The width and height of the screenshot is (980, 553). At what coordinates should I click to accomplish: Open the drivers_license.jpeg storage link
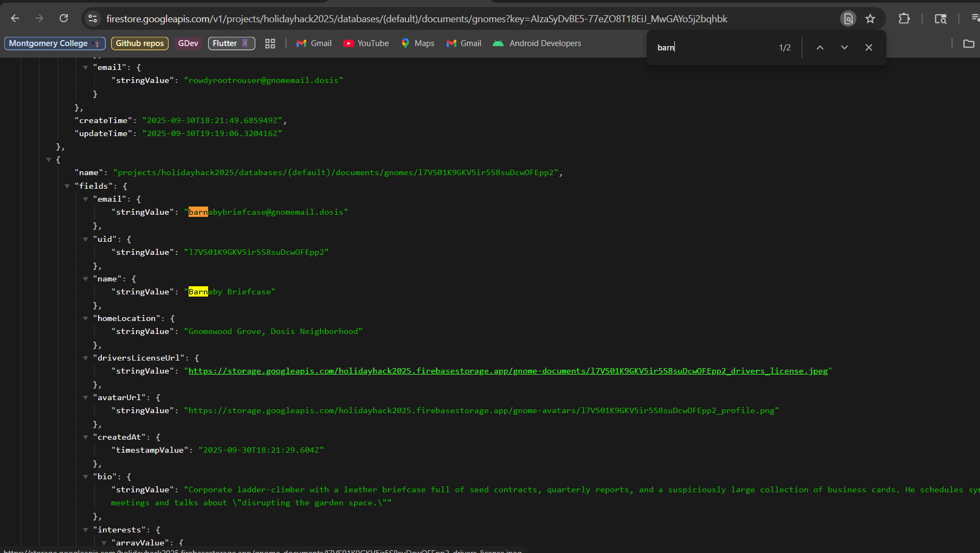[508, 371]
